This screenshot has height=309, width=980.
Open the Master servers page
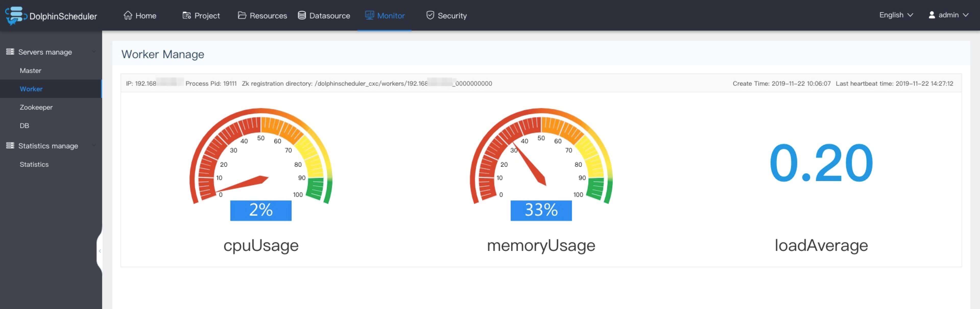(30, 70)
